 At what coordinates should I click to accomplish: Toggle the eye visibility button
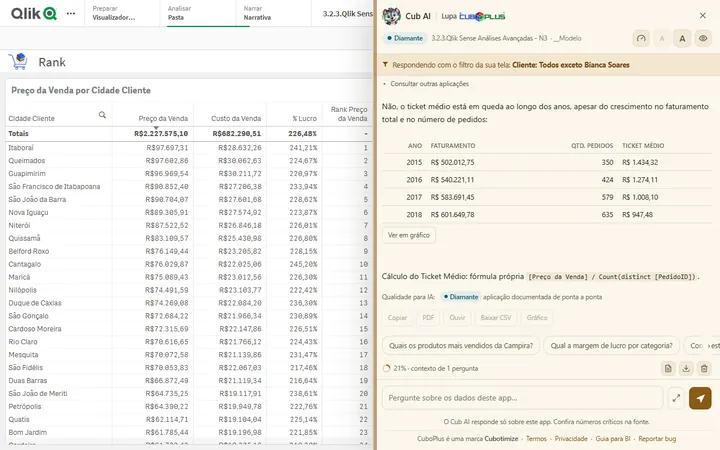(x=703, y=39)
